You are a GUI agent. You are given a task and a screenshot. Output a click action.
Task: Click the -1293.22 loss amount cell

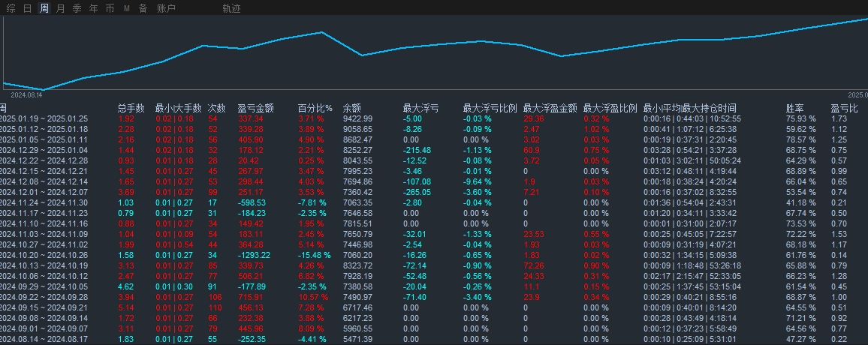click(254, 255)
